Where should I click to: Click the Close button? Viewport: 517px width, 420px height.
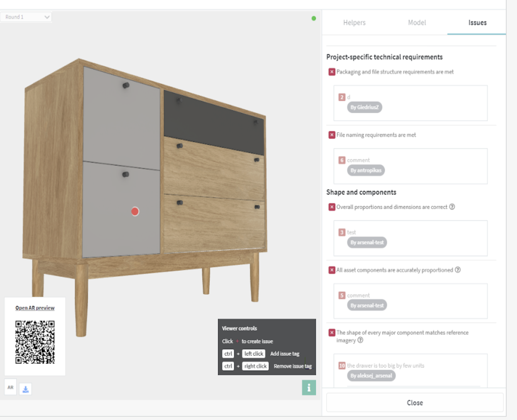coord(415,402)
